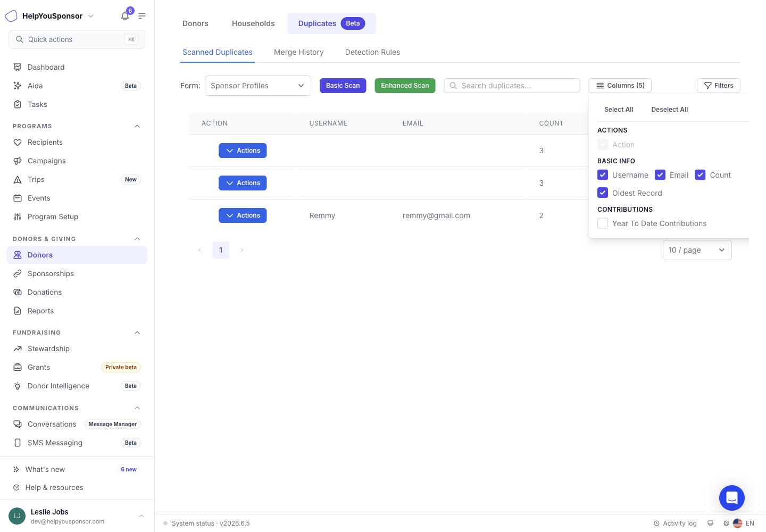Expand the Leslie Jobs account menu

[141, 516]
